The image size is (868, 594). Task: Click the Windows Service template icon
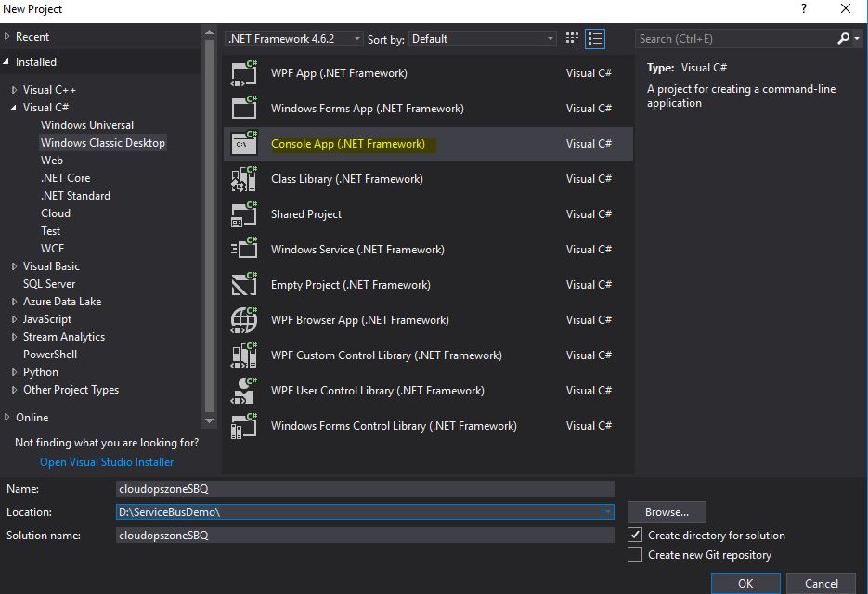[243, 249]
